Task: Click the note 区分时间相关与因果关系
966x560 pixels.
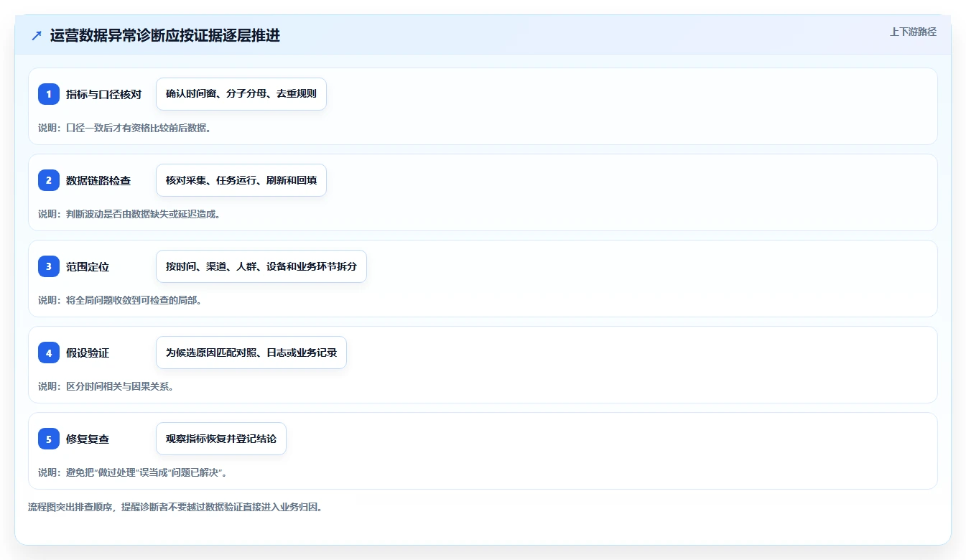Action: click(x=106, y=386)
